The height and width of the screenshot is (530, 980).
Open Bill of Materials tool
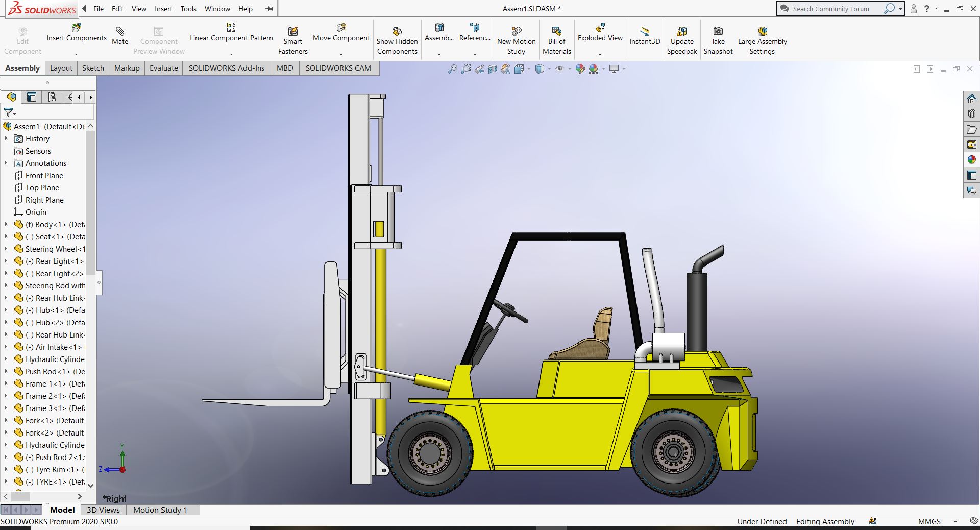click(556, 32)
